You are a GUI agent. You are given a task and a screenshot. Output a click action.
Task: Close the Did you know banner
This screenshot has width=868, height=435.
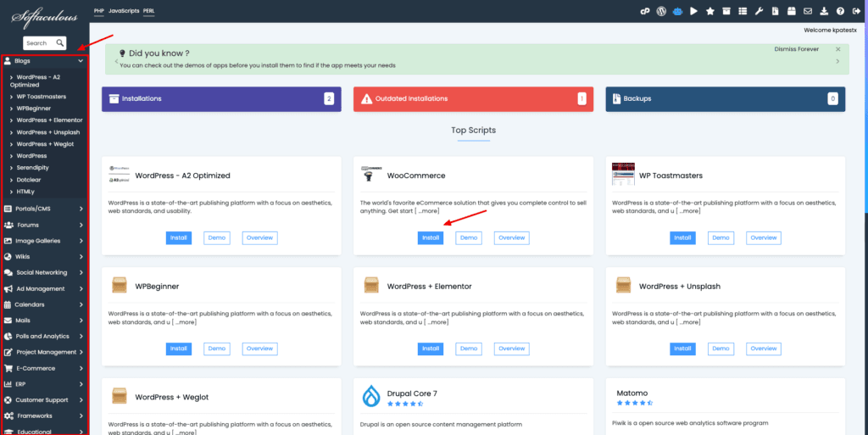pos(838,49)
